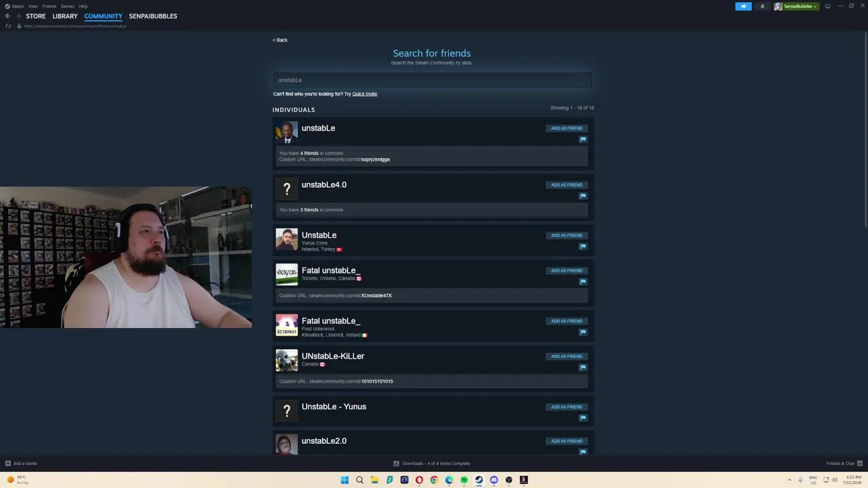
Task: Add UnstabLe - Yunus as friend
Action: pos(566,407)
